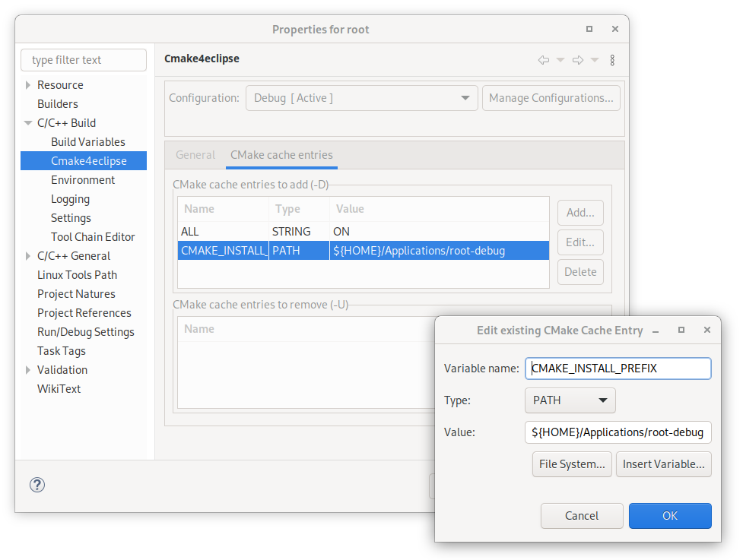The width and height of the screenshot is (743, 560).
Task: Click the Insert Variable... button
Action: coord(663,464)
